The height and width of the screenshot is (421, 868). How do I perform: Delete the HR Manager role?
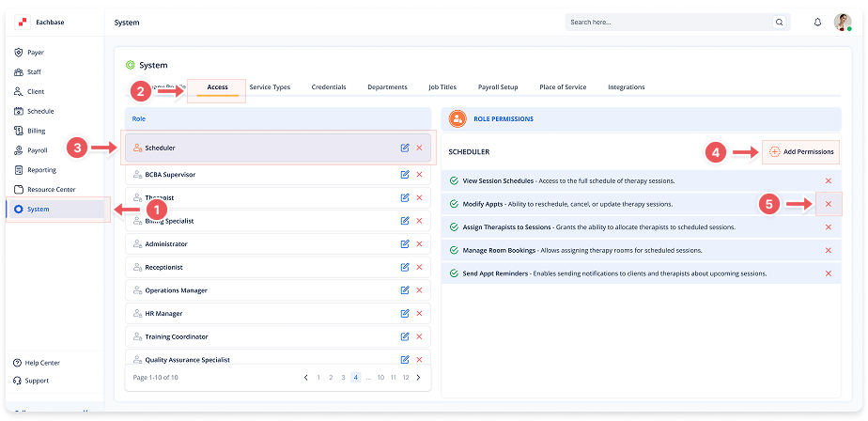pos(419,313)
